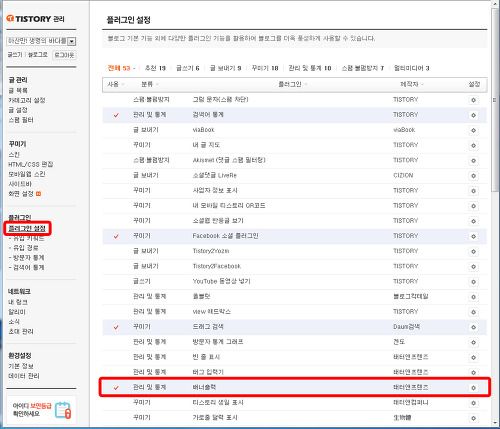Viewport: 500px width, 429px height.
Task: Sort by 플러그인 column header
Action: coord(292,84)
